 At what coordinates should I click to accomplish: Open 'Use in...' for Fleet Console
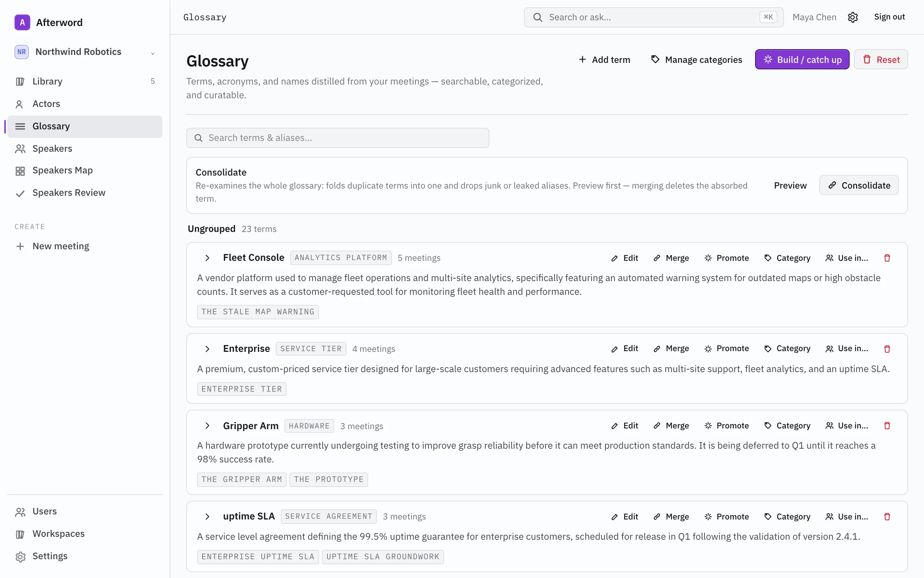(847, 258)
